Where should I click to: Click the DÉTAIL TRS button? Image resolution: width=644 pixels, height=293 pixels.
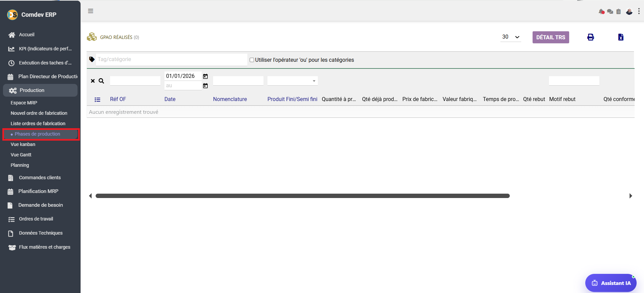(551, 37)
